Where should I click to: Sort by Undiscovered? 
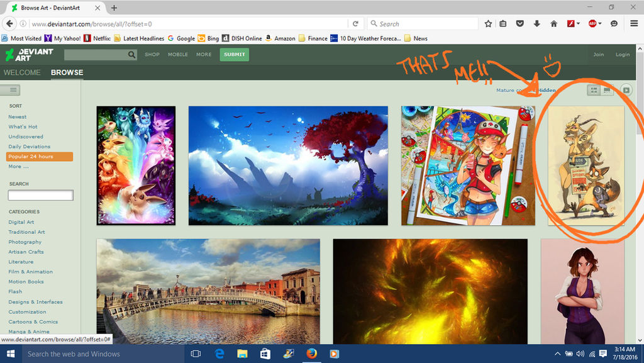(x=25, y=137)
